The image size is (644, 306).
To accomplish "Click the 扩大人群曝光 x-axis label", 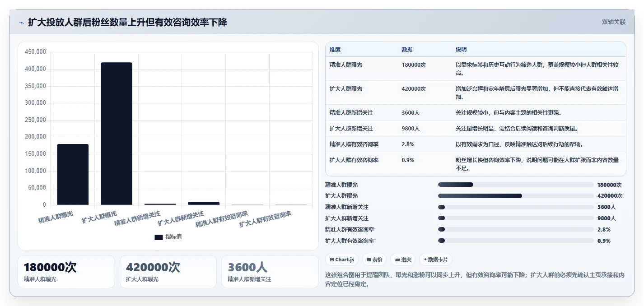I will point(99,217).
